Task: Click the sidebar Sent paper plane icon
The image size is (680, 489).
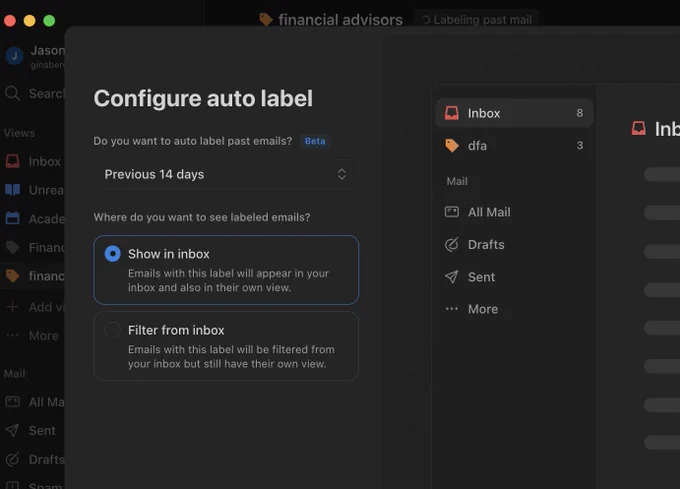Action: (x=13, y=430)
